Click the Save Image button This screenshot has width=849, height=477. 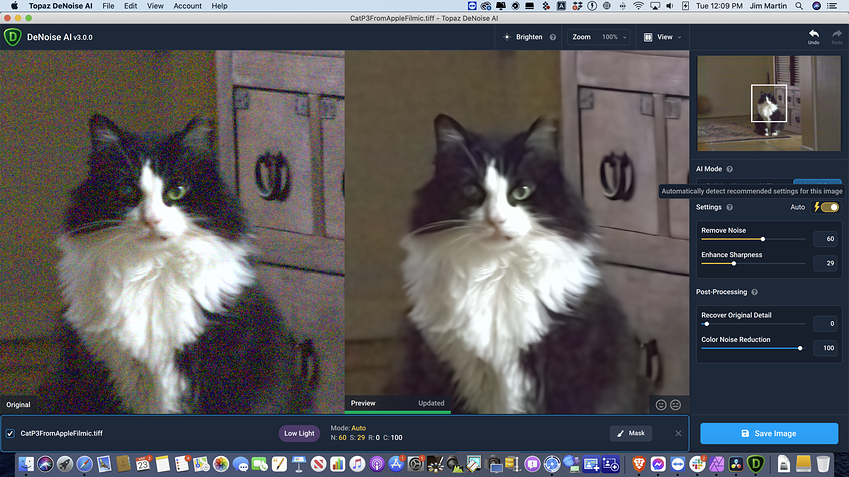click(769, 434)
